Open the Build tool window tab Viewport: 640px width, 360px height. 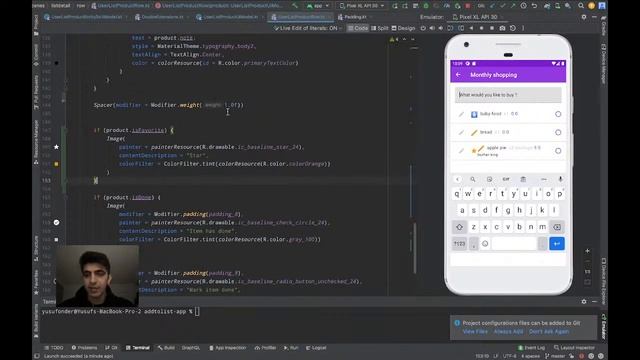click(x=166, y=348)
